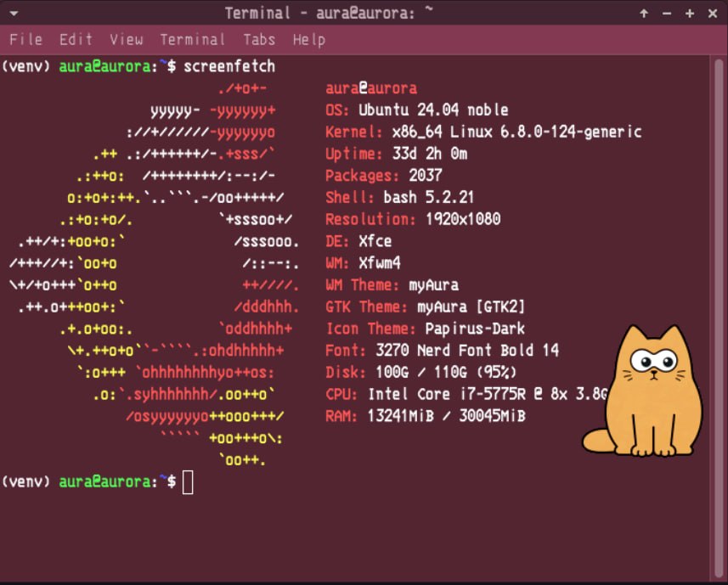Click the Ubuntu ASCII art logo
The width and height of the screenshot is (728, 585).
click(154, 274)
